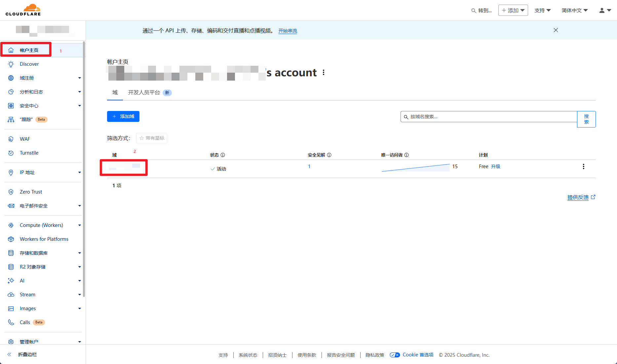Open Turnstile from sidebar icon
The height and width of the screenshot is (364, 617).
point(11,153)
